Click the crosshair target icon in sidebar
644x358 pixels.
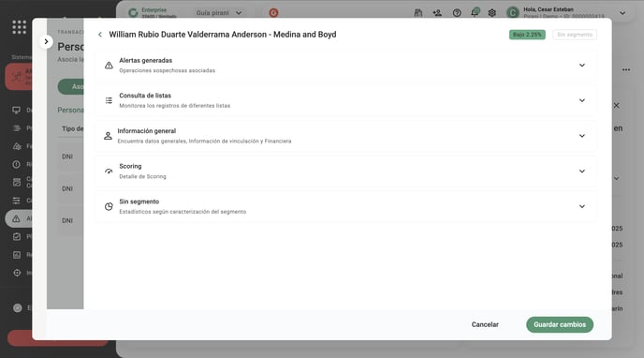pyautogui.click(x=17, y=273)
